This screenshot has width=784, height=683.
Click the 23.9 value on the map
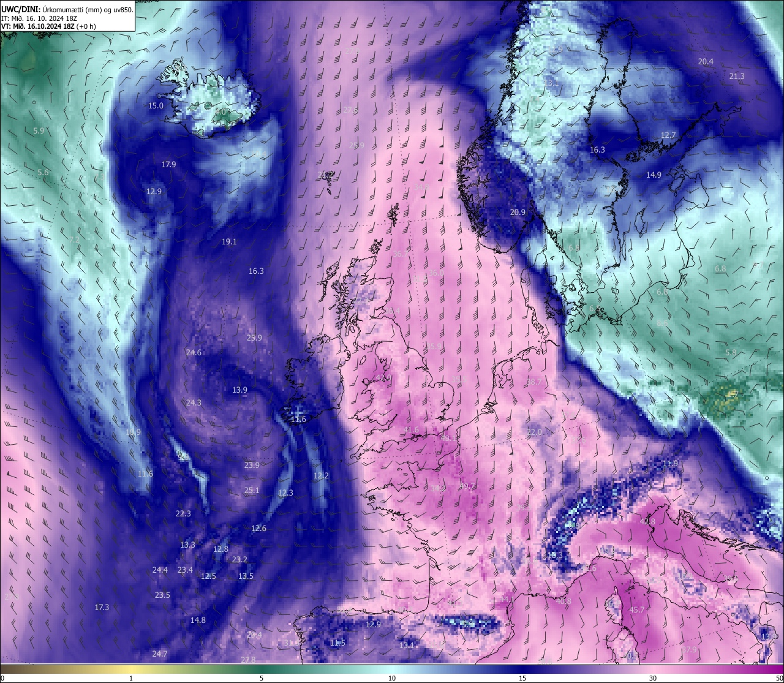[252, 465]
